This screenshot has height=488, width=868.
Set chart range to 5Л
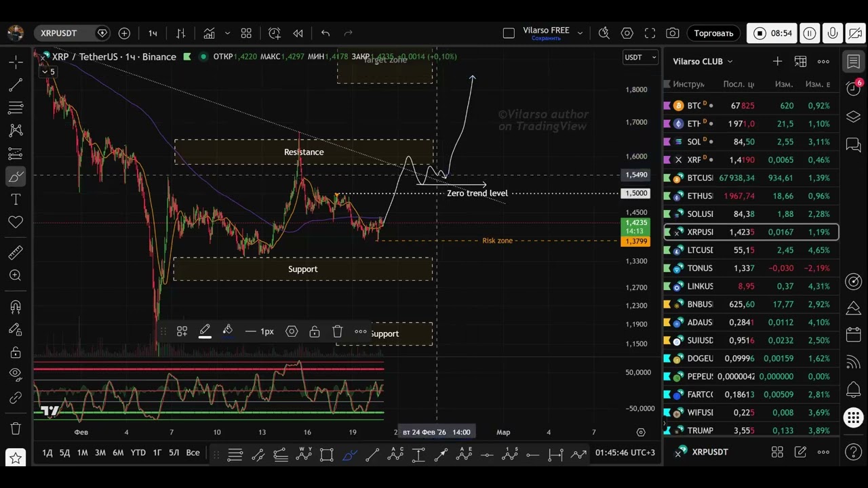(174, 452)
